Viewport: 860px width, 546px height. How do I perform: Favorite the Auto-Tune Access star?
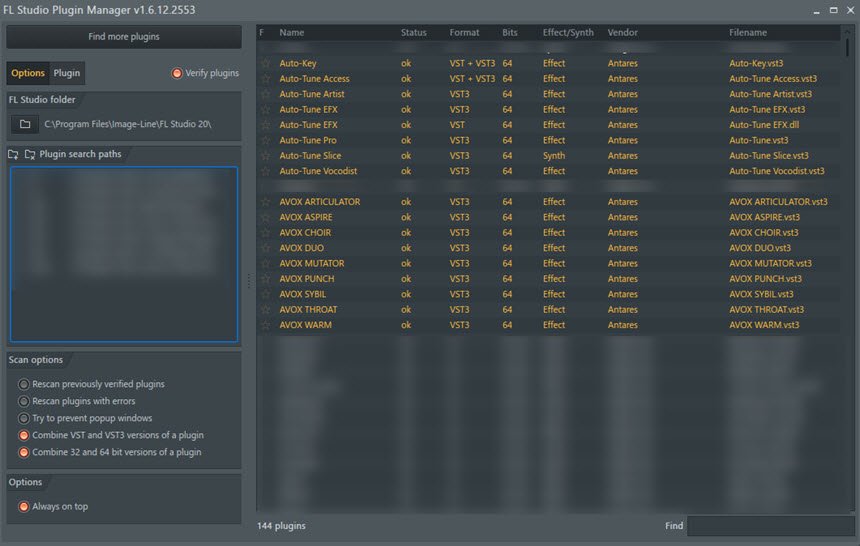coord(266,78)
